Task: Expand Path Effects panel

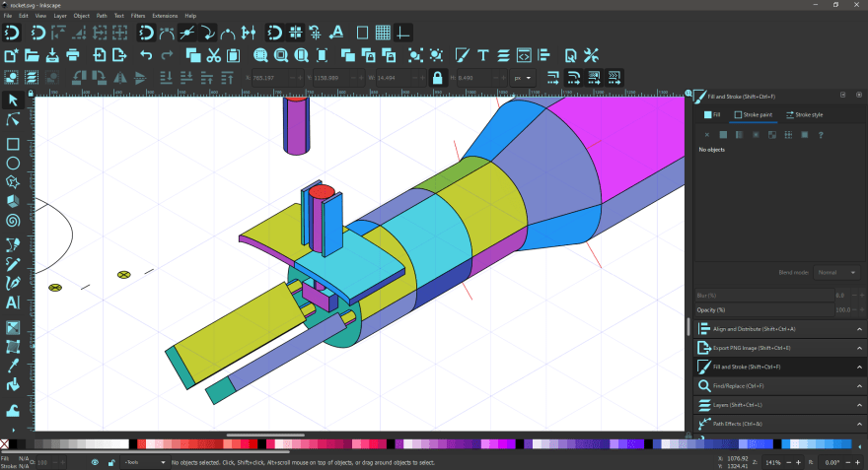Action: (x=780, y=424)
